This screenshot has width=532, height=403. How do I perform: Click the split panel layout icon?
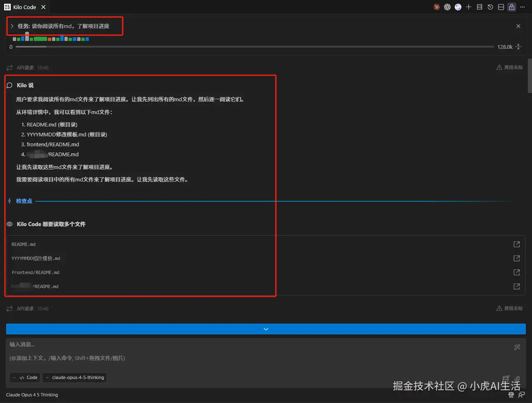coord(501,7)
